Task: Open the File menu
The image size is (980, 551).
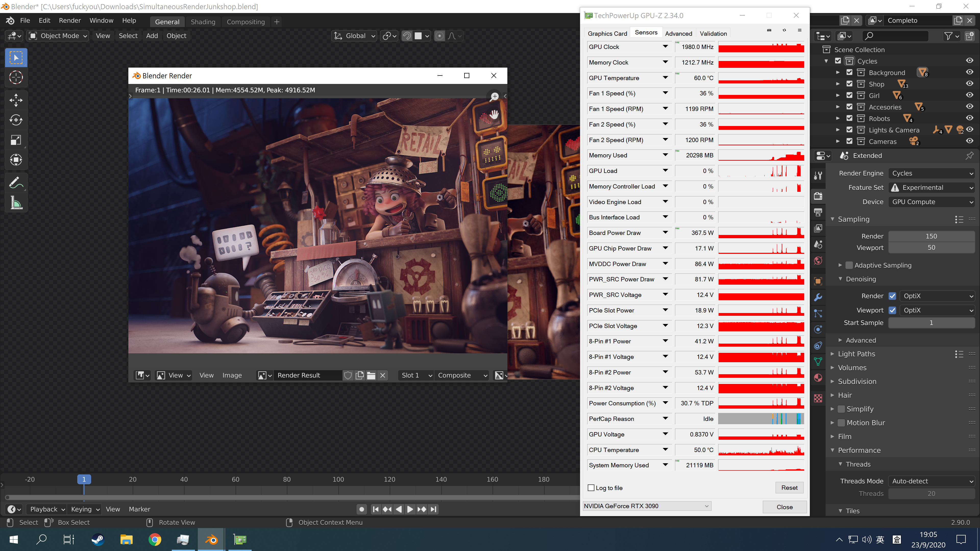Action: pyautogui.click(x=25, y=20)
